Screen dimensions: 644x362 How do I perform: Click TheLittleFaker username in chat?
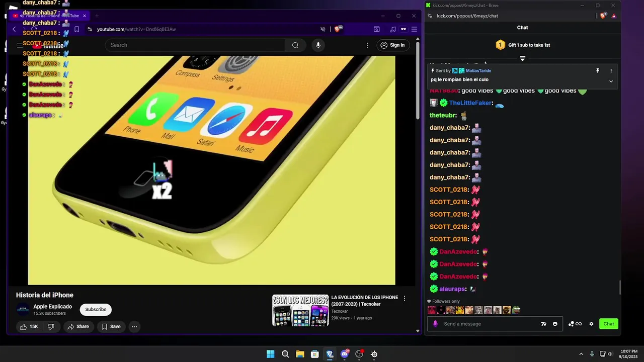(x=470, y=103)
